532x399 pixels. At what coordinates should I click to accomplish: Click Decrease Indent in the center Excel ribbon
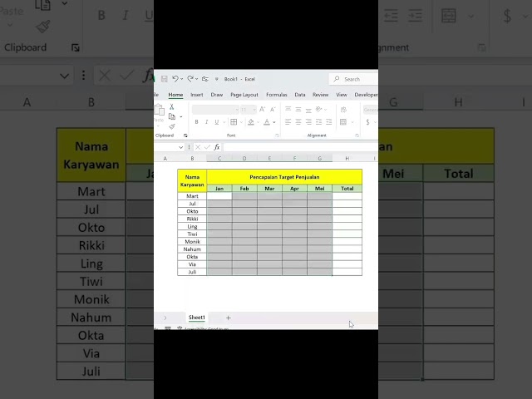tap(318, 122)
